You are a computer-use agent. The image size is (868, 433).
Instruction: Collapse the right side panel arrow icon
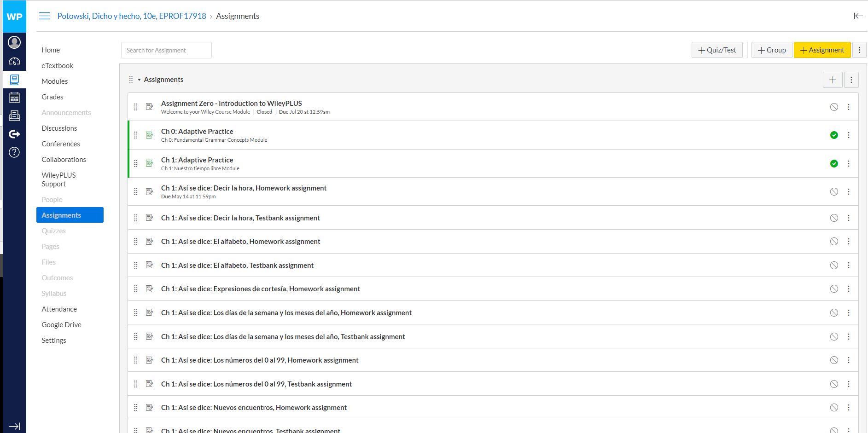point(858,16)
